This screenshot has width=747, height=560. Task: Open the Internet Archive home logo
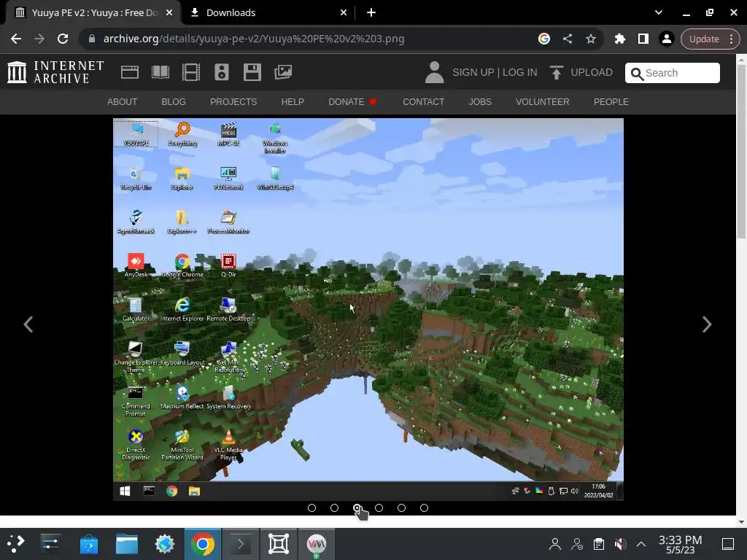click(55, 72)
